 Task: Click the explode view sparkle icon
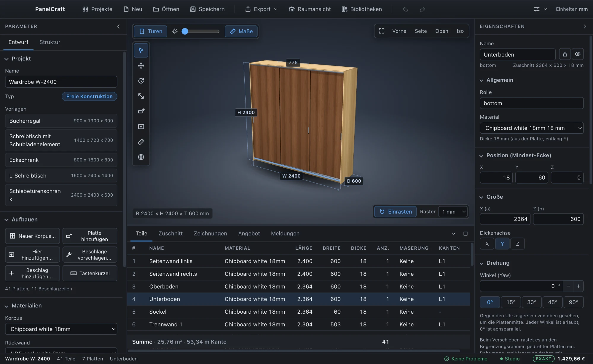pos(175,31)
